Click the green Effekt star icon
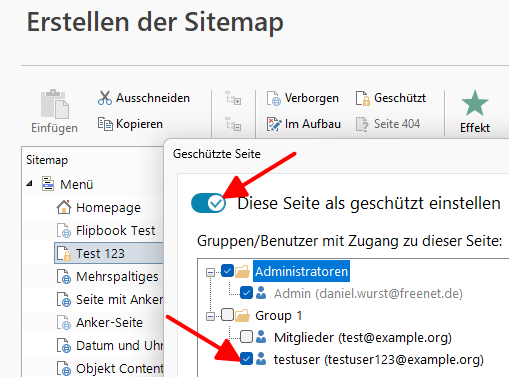This screenshot has width=509, height=377. (x=475, y=103)
